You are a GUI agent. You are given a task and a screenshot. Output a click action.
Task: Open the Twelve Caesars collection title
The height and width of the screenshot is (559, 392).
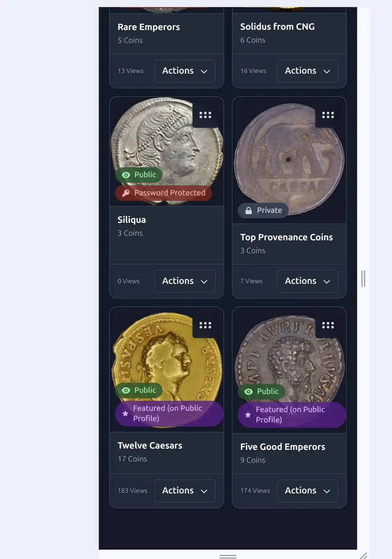pyautogui.click(x=150, y=446)
